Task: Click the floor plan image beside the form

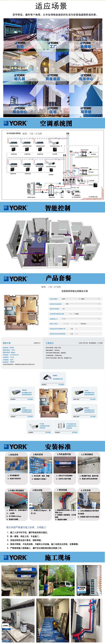Action: 22,312
